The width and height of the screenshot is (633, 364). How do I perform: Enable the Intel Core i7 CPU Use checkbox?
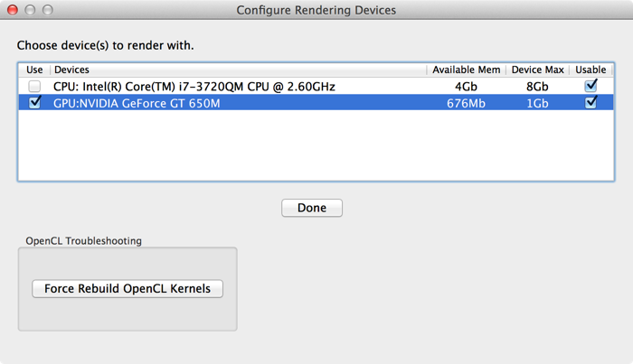(x=34, y=86)
